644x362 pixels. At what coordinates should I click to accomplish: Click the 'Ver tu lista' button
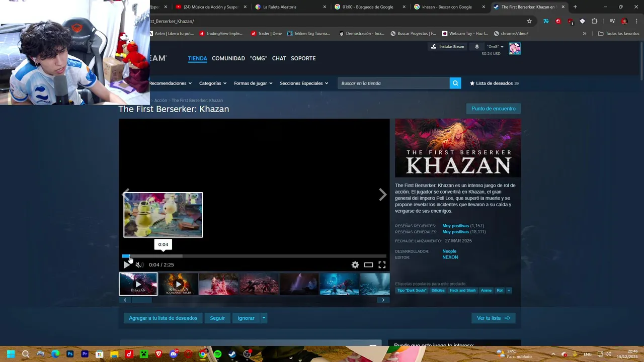493,318
